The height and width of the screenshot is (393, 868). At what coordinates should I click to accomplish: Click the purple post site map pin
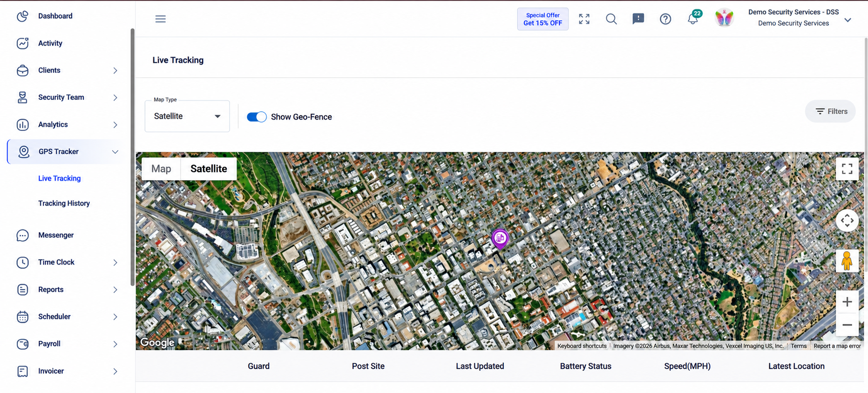click(500, 239)
